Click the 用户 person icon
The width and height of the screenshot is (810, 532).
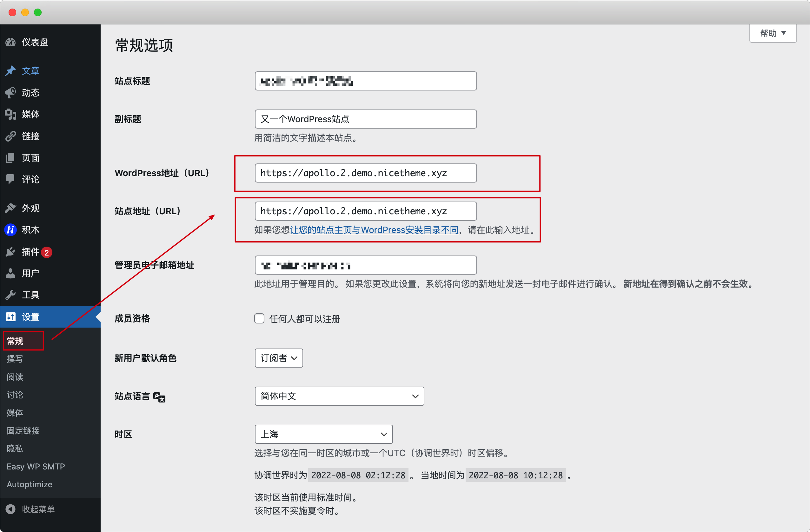pos(10,273)
